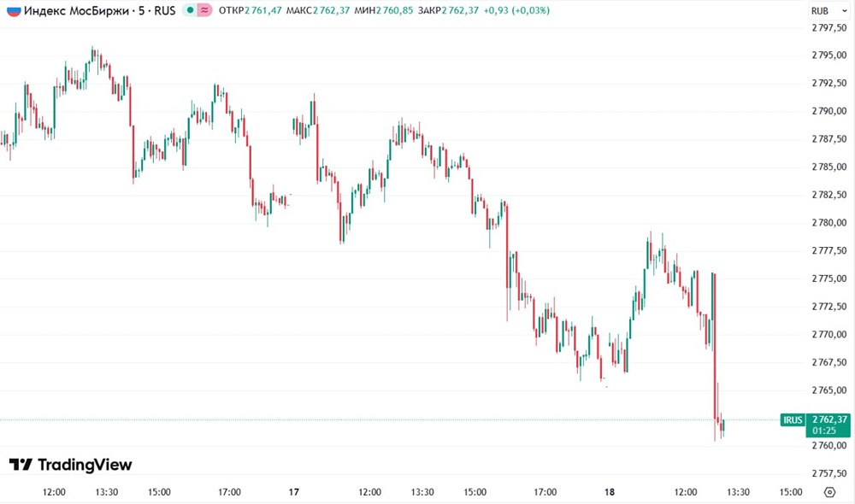855x504 pixels.
Task: Click the 2 795,00 price scale label
Action: pyautogui.click(x=828, y=56)
